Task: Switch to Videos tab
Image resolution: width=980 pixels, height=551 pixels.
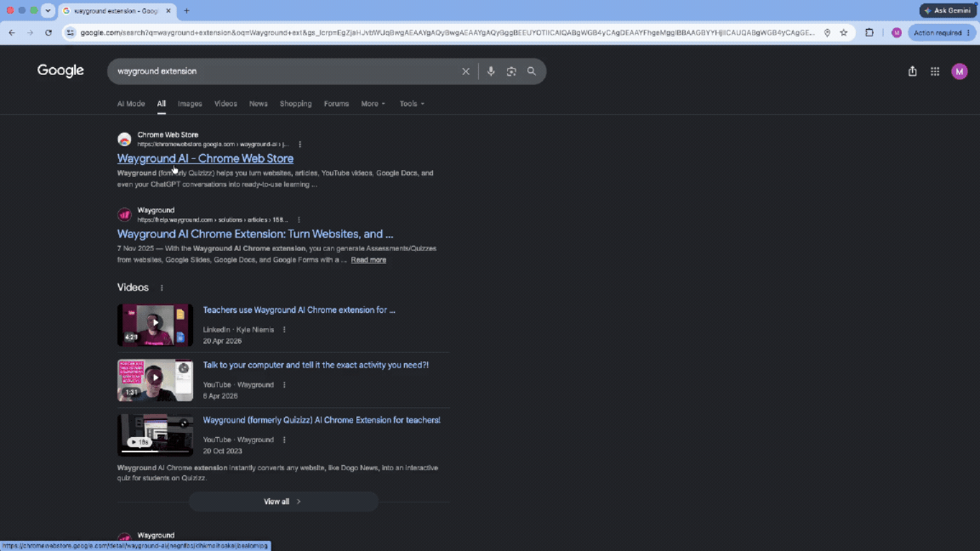Action: 225,104
